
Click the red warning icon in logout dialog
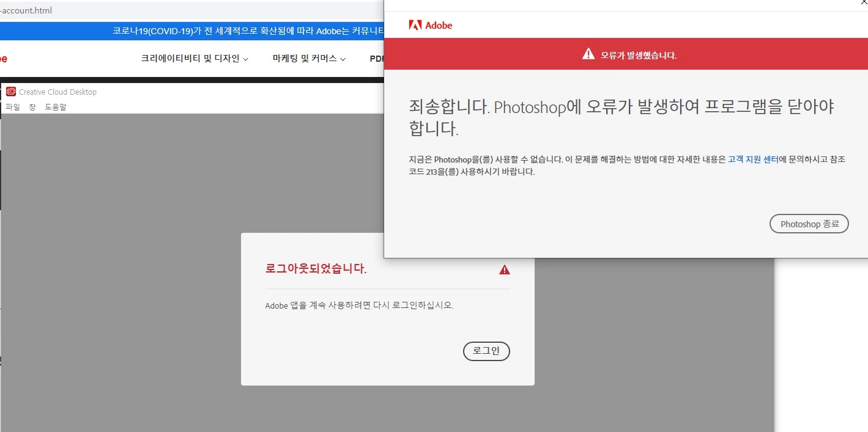tap(504, 269)
